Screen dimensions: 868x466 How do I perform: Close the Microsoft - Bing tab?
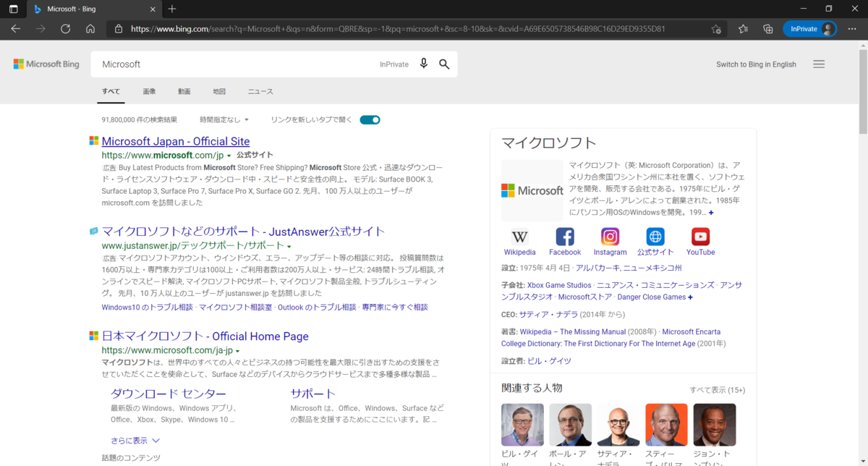(153, 9)
